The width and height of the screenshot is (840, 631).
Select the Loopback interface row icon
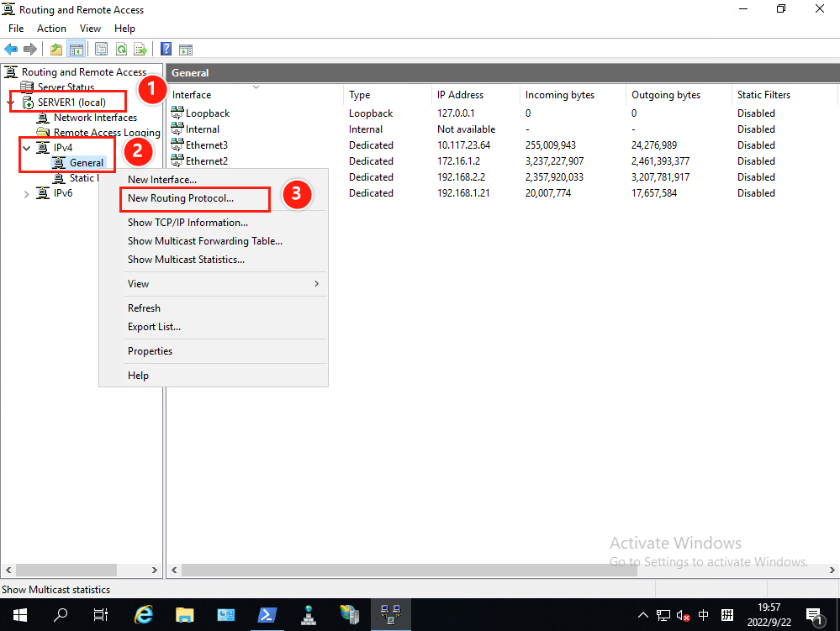coord(177,113)
